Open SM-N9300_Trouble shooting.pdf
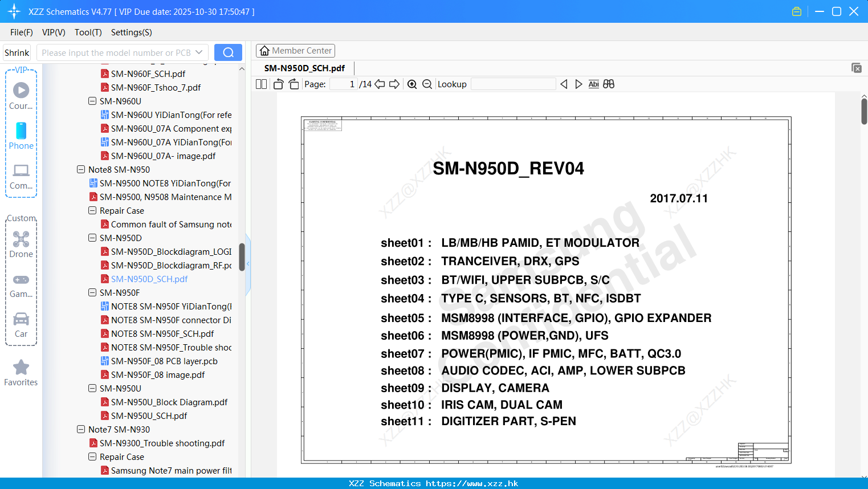Screen dimensions: 868x489 pos(162,443)
